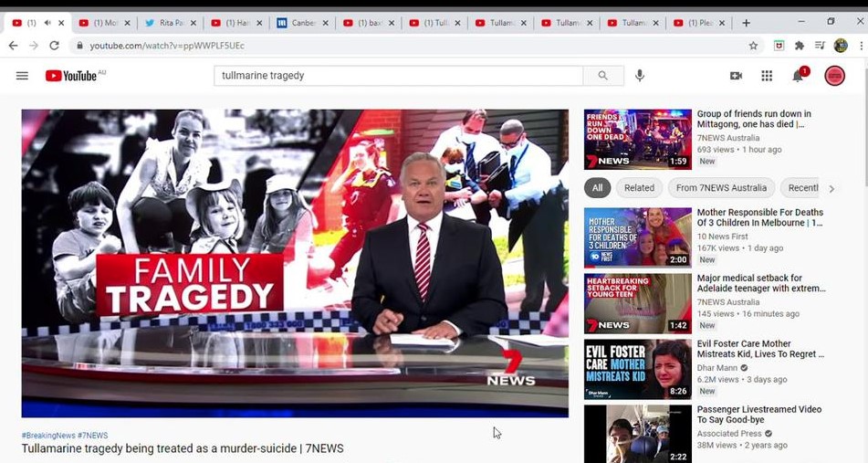This screenshot has height=463, width=868.
Task: Click the tullmarine tragedy search field
Action: (x=399, y=76)
